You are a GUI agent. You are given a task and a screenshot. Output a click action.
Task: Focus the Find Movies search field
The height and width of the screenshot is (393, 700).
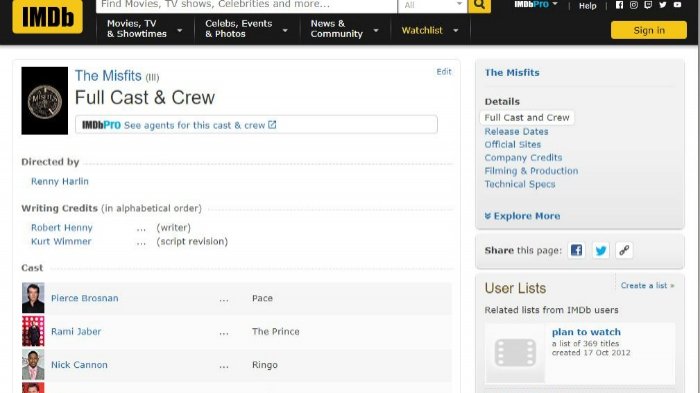[246, 5]
